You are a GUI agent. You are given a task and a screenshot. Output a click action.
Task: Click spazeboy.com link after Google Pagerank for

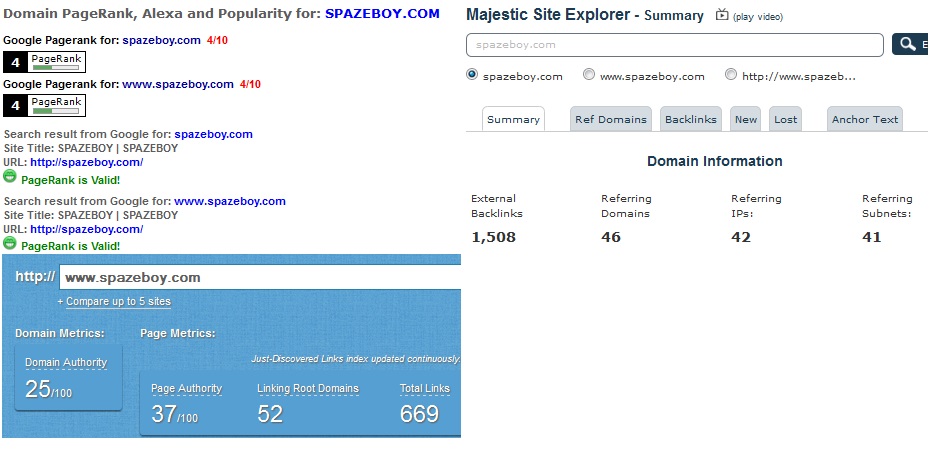point(161,40)
